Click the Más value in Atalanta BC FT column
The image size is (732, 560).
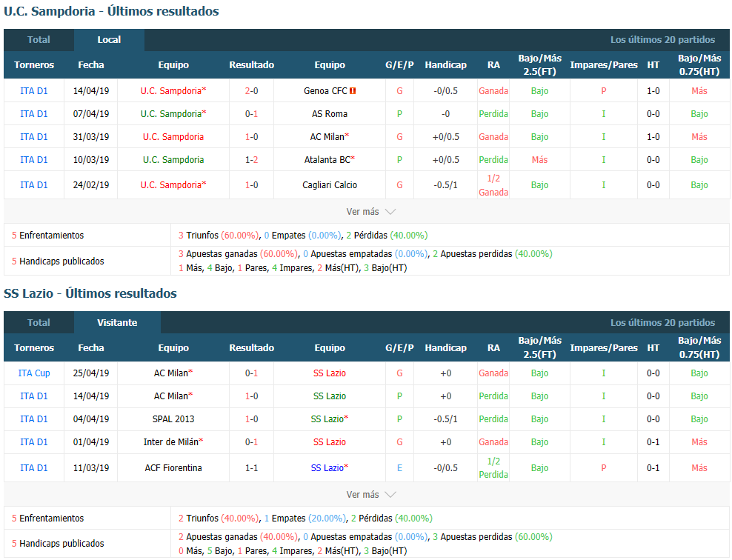point(539,159)
